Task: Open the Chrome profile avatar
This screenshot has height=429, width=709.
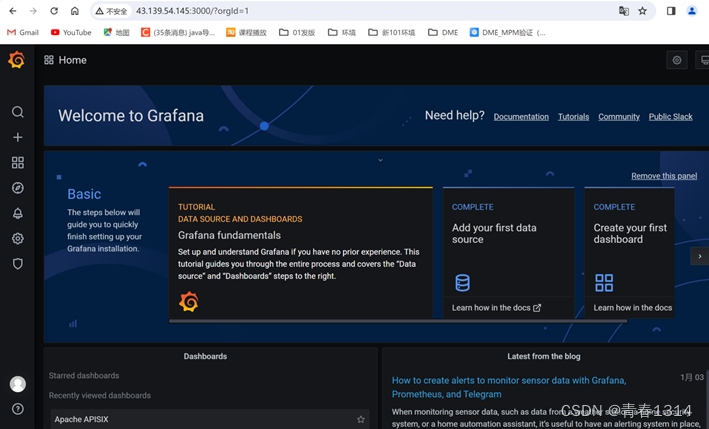Action: coord(692,11)
